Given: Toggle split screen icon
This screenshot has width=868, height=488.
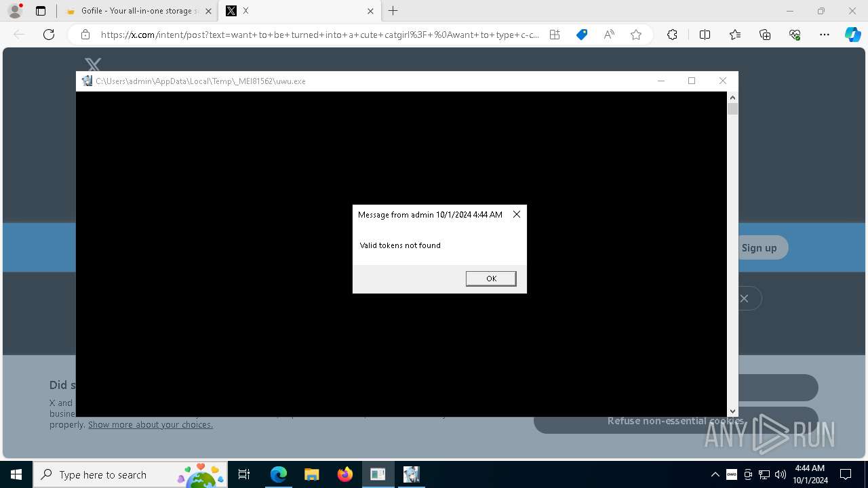Looking at the screenshot, I should pos(705,35).
